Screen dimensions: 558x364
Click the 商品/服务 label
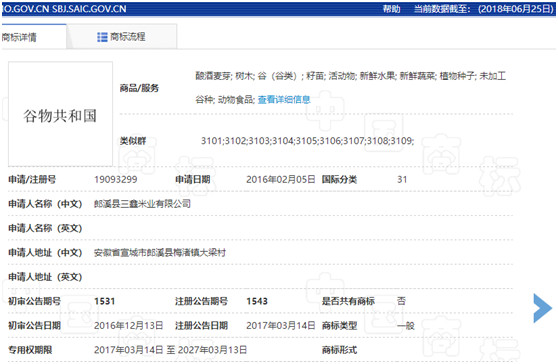coord(139,88)
